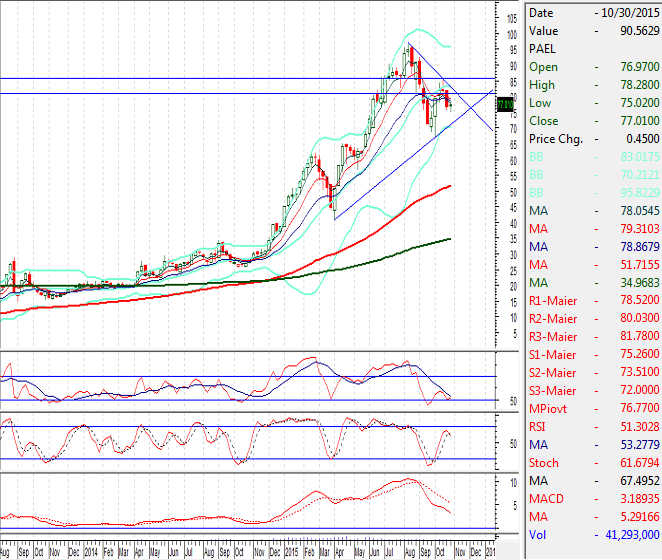Image resolution: width=662 pixels, height=560 pixels.
Task: Click the Open price value 76.9700
Action: coord(633,66)
